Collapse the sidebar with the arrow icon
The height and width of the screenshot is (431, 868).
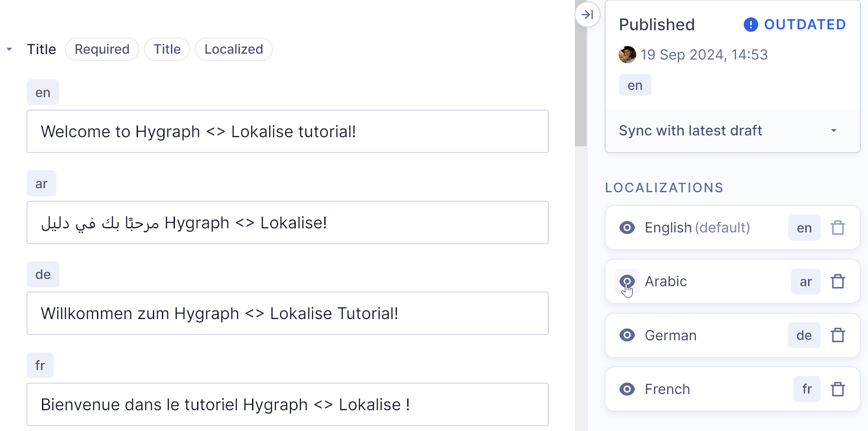[x=587, y=14]
